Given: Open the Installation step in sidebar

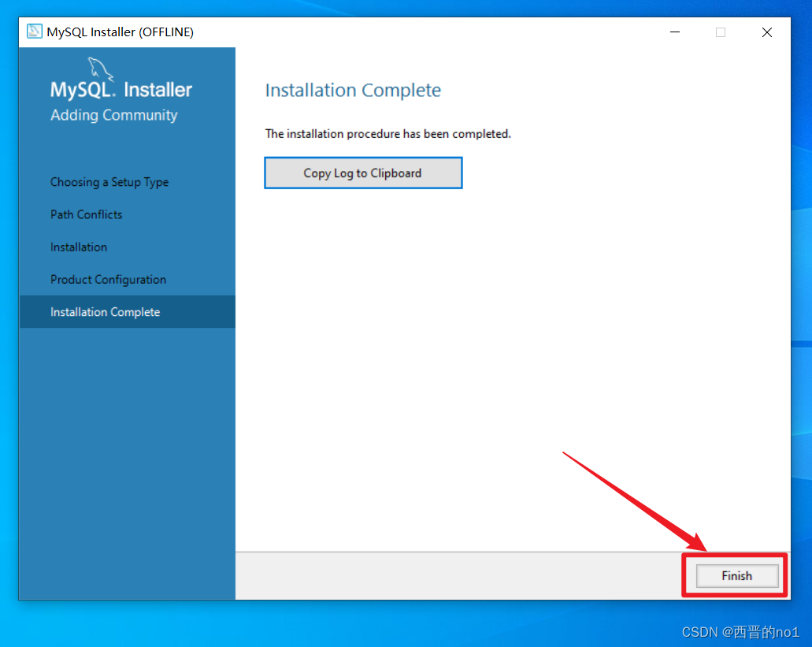Looking at the screenshot, I should pyautogui.click(x=79, y=247).
